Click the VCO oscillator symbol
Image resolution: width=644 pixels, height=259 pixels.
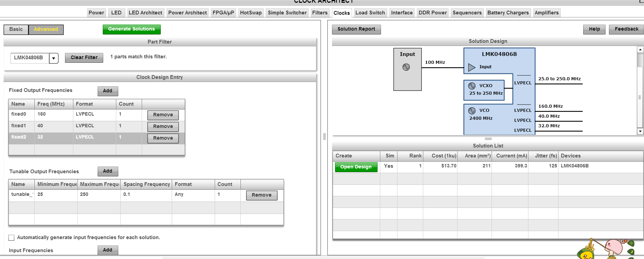(x=472, y=110)
